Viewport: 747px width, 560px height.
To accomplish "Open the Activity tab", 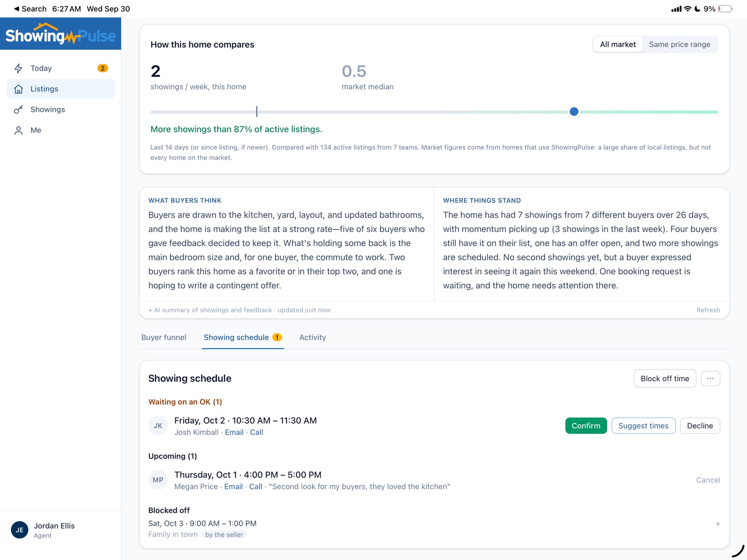I will click(x=312, y=337).
